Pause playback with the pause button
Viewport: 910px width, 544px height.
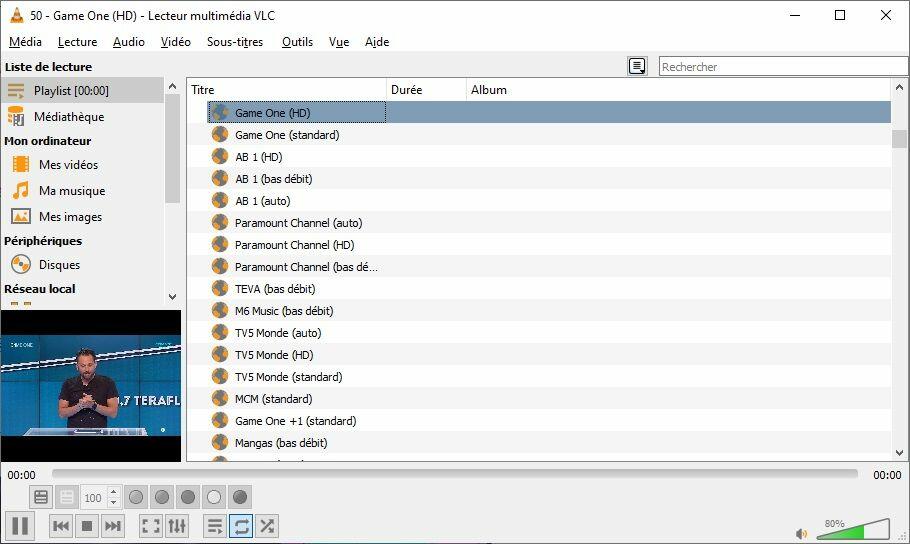click(x=20, y=526)
